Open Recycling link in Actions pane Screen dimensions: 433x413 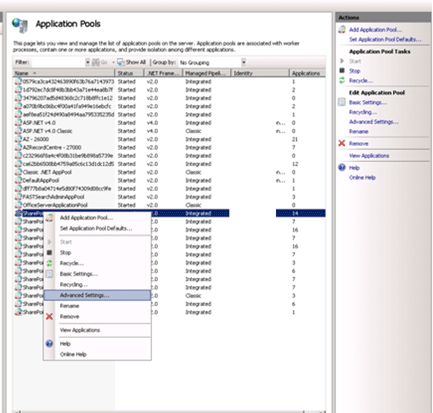tap(363, 112)
